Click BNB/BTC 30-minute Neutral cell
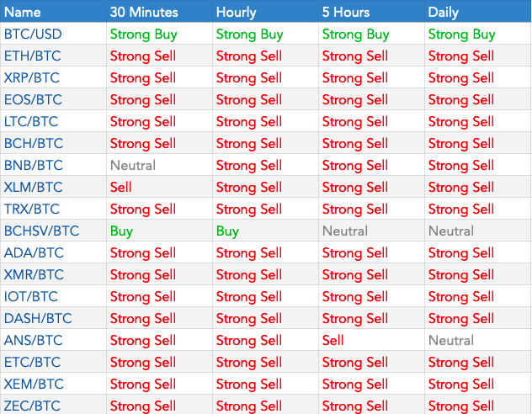532x414 pixels. (x=133, y=166)
